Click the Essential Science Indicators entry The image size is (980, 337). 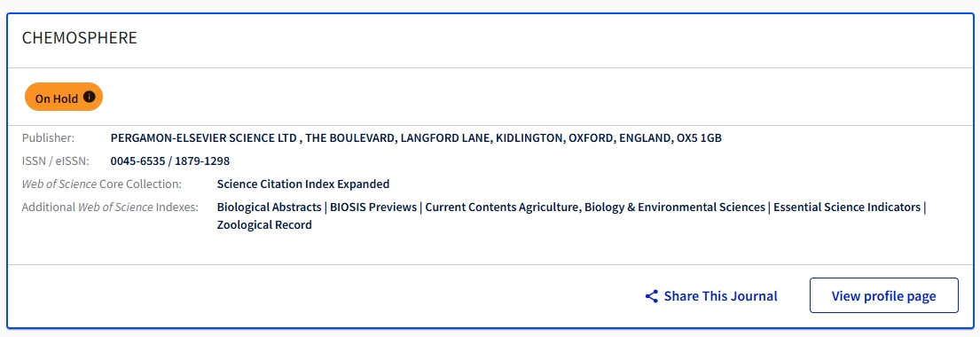847,207
